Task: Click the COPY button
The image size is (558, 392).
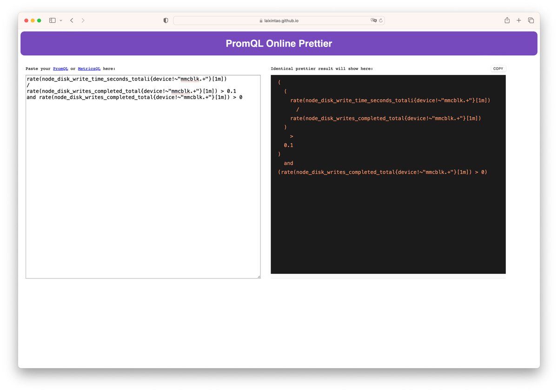Action: (x=498, y=68)
